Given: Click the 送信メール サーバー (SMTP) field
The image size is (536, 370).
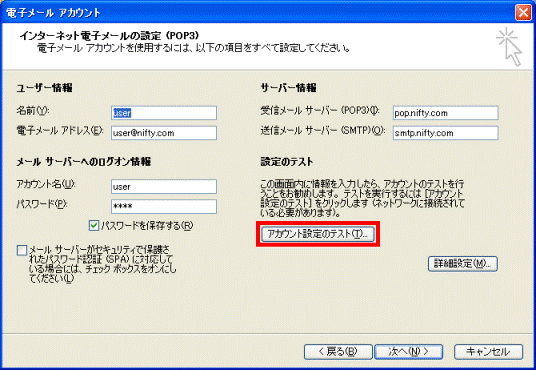Looking at the screenshot, I should pyautogui.click(x=445, y=133).
